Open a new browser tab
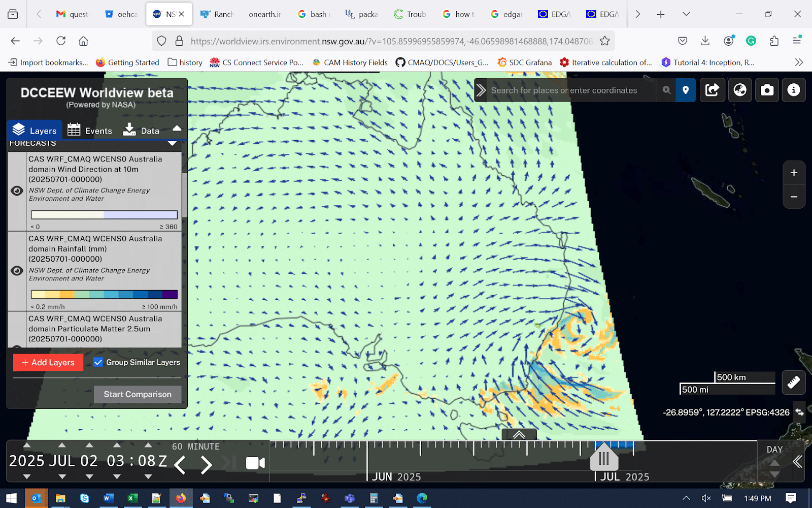The width and height of the screenshot is (812, 508). pyautogui.click(x=660, y=14)
